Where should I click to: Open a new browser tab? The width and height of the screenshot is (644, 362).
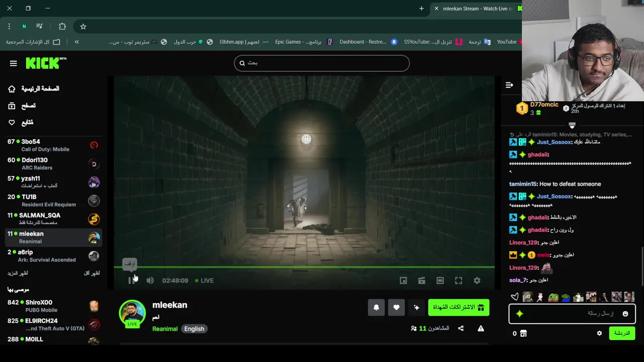(x=421, y=9)
